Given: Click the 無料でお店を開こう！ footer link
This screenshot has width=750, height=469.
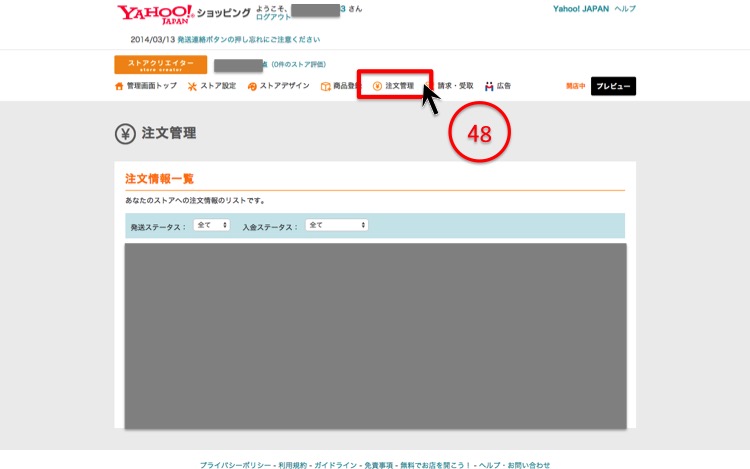Looking at the screenshot, I should (436, 465).
